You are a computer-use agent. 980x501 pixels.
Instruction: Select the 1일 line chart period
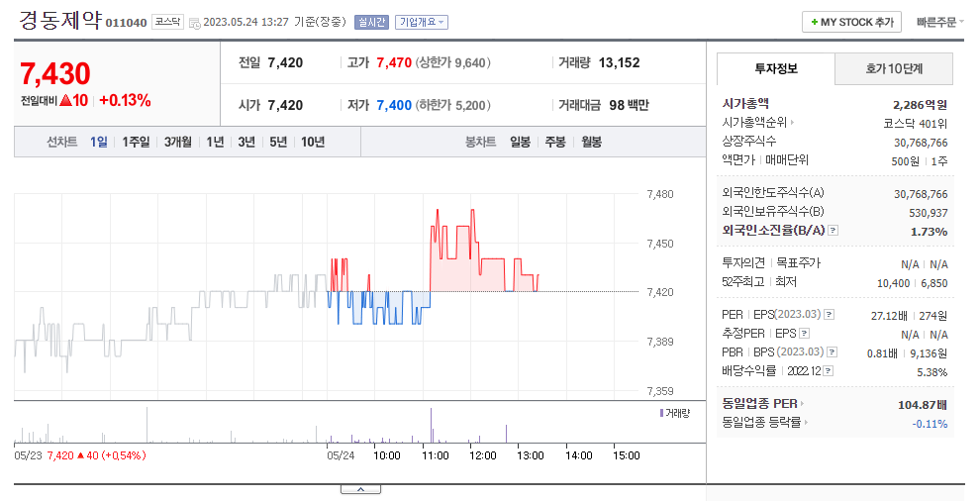99,142
